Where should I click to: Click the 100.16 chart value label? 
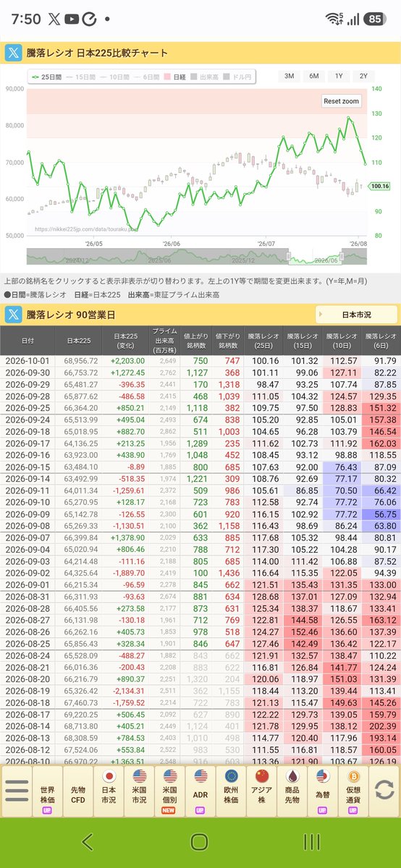coord(379,186)
